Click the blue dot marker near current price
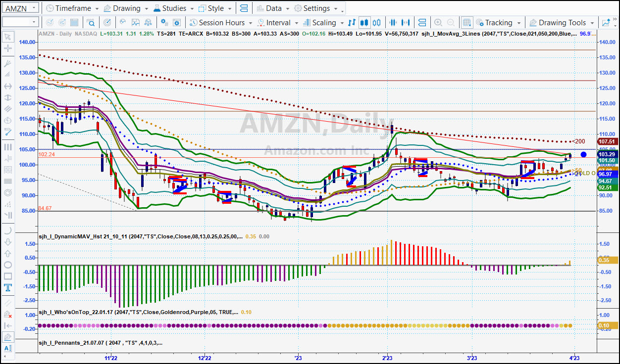 tap(583, 155)
